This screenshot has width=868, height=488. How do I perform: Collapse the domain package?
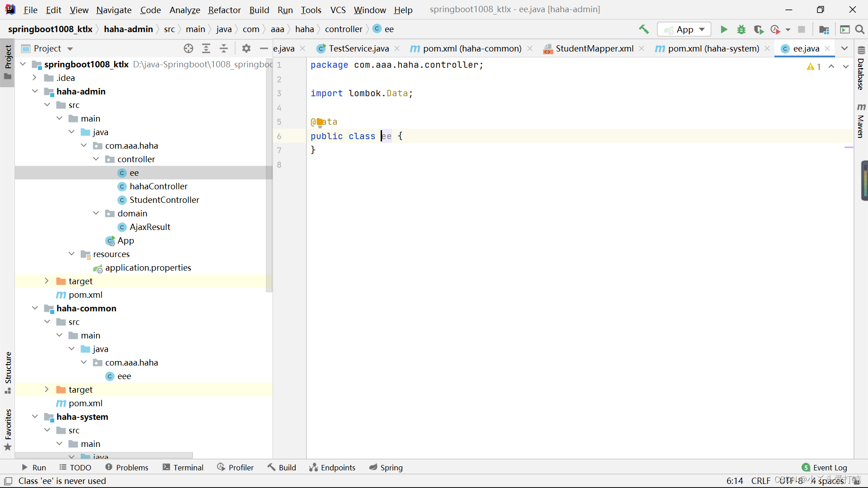pyautogui.click(x=96, y=213)
